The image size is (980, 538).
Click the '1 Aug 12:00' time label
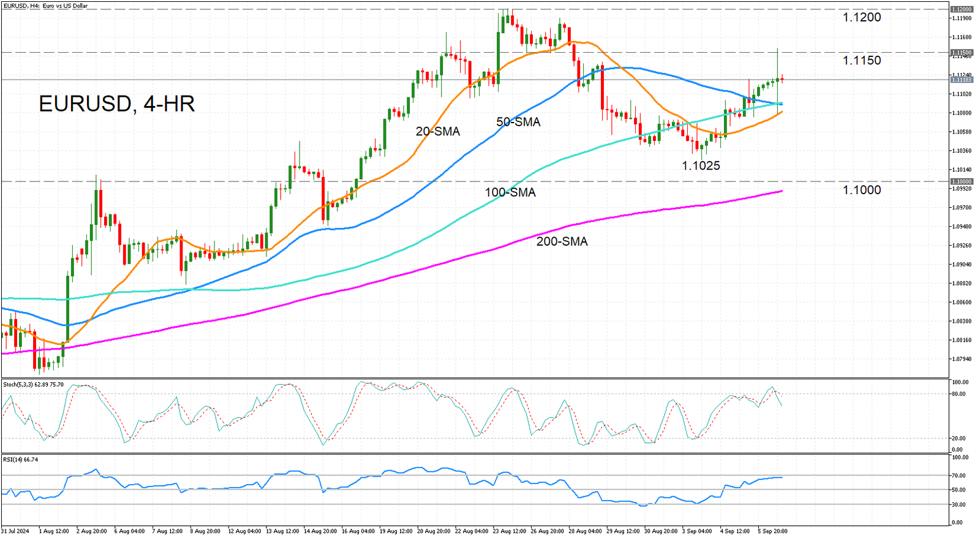pyautogui.click(x=54, y=531)
